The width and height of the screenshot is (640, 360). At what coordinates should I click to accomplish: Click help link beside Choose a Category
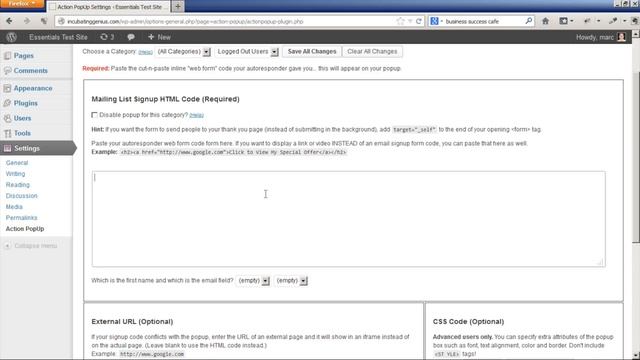click(x=145, y=52)
